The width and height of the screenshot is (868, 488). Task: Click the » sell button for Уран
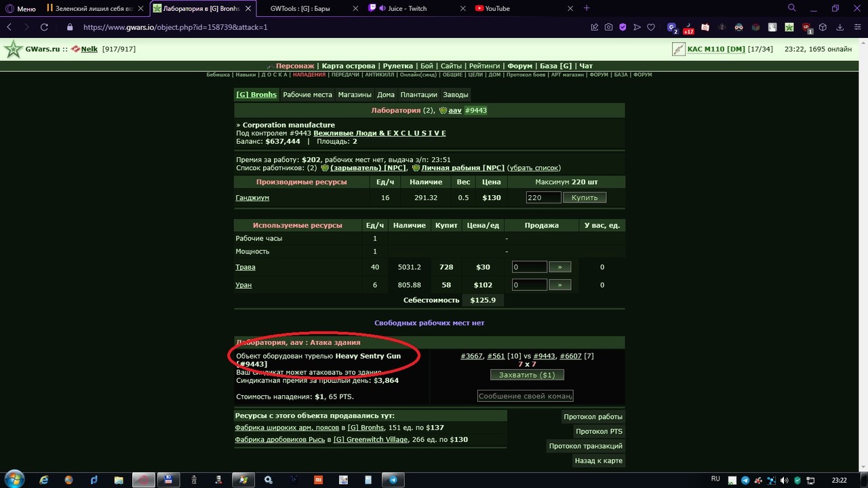click(x=559, y=285)
